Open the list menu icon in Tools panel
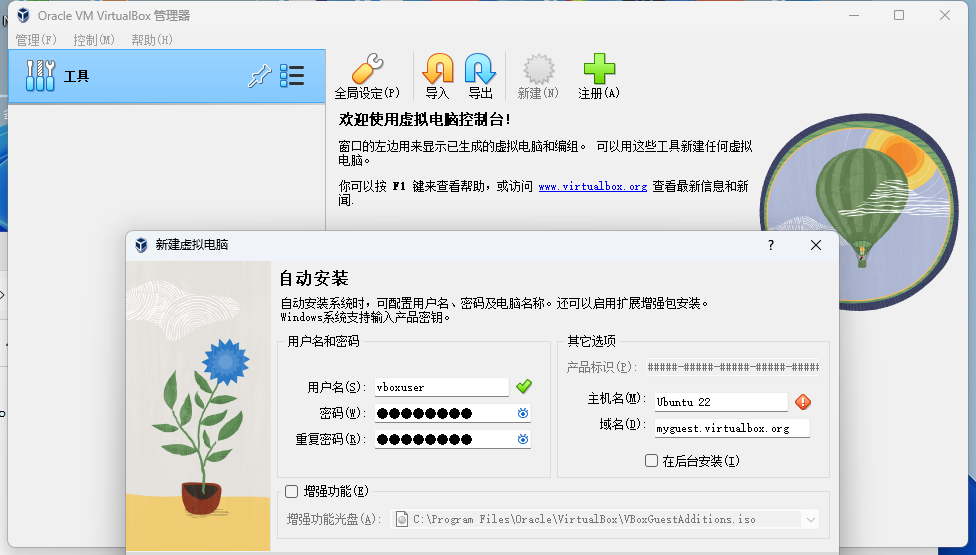 pos(292,76)
